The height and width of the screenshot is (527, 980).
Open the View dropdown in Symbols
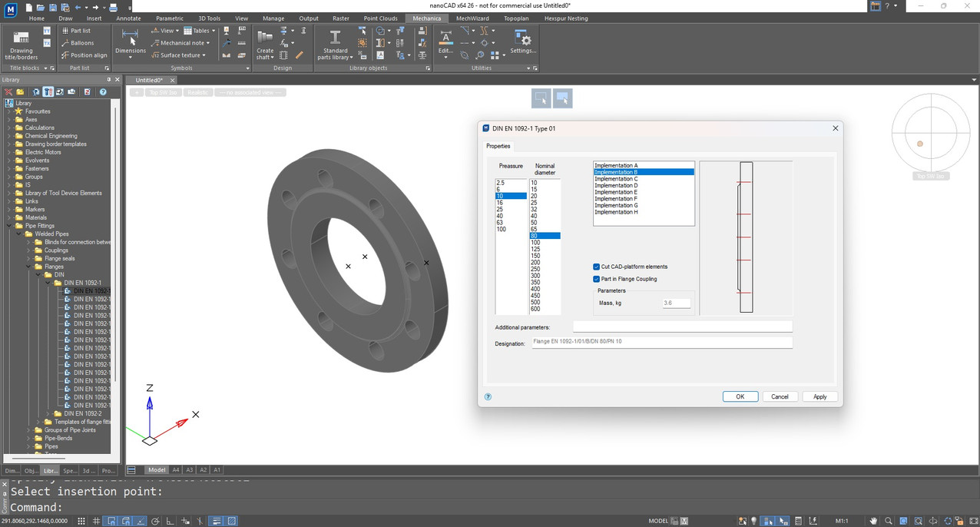(x=164, y=31)
